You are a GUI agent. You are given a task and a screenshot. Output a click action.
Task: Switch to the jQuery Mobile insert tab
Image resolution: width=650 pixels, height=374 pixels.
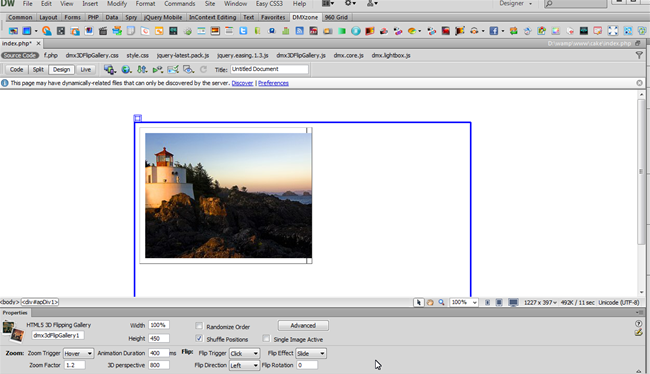click(x=163, y=17)
